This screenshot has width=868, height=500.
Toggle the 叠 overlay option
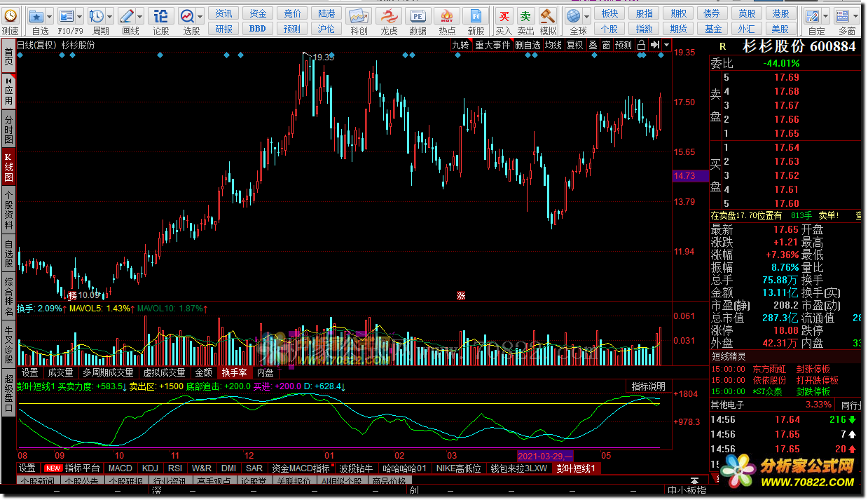[x=593, y=45]
